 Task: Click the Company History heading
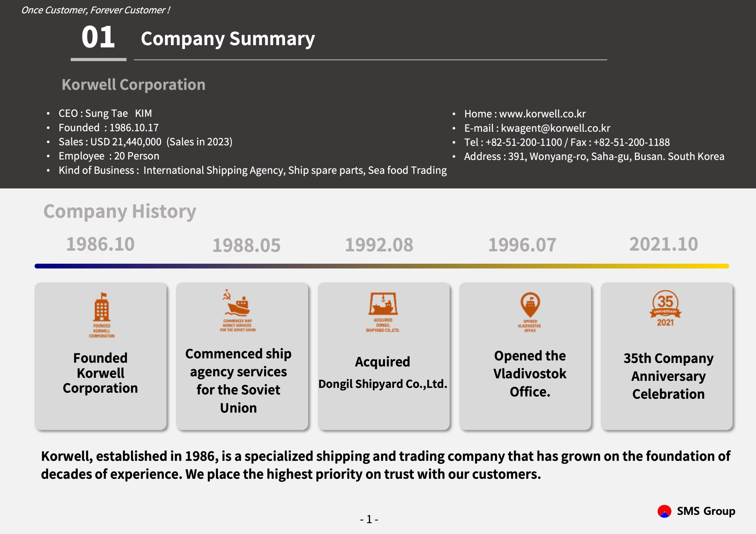[x=120, y=211]
